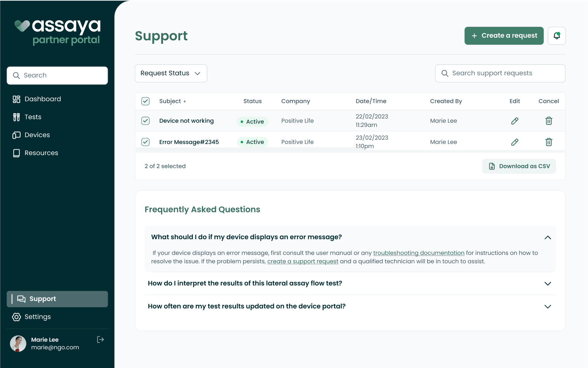Toggle the select-all checkbox in table header

tap(145, 101)
